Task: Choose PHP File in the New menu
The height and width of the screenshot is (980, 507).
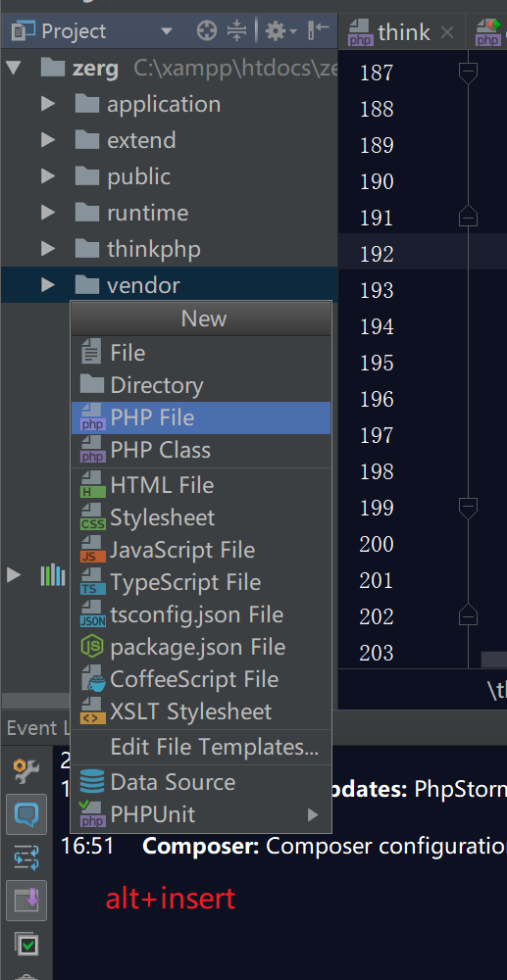Action: 201,418
